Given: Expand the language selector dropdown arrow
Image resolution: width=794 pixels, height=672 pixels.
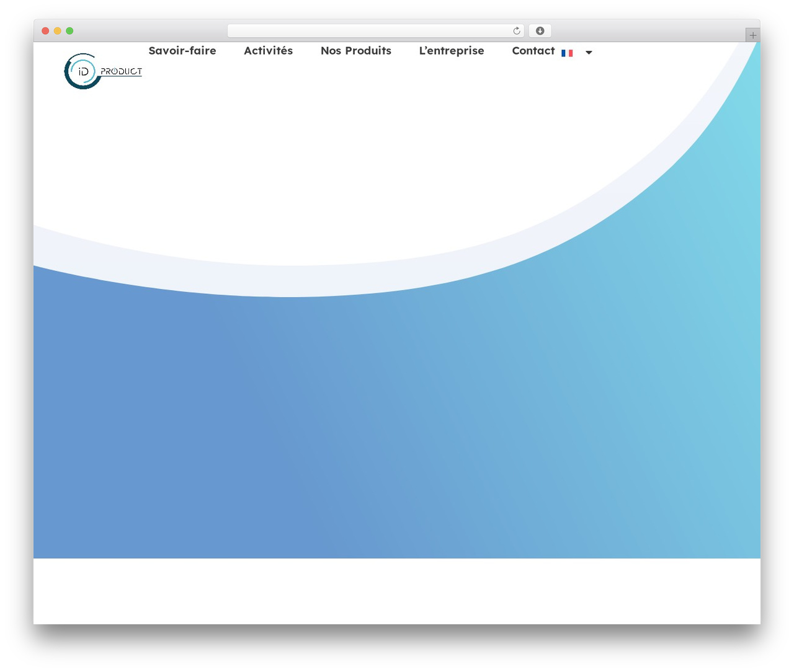Looking at the screenshot, I should 589,53.
